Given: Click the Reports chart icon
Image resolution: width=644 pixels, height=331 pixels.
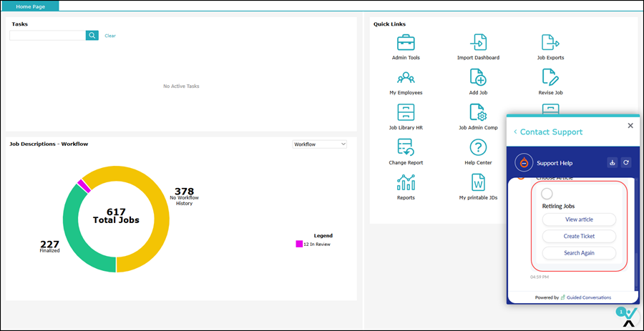Looking at the screenshot, I should [x=406, y=182].
